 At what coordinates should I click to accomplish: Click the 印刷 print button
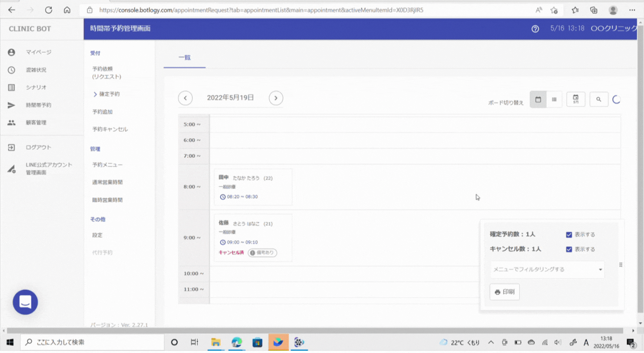pos(504,292)
